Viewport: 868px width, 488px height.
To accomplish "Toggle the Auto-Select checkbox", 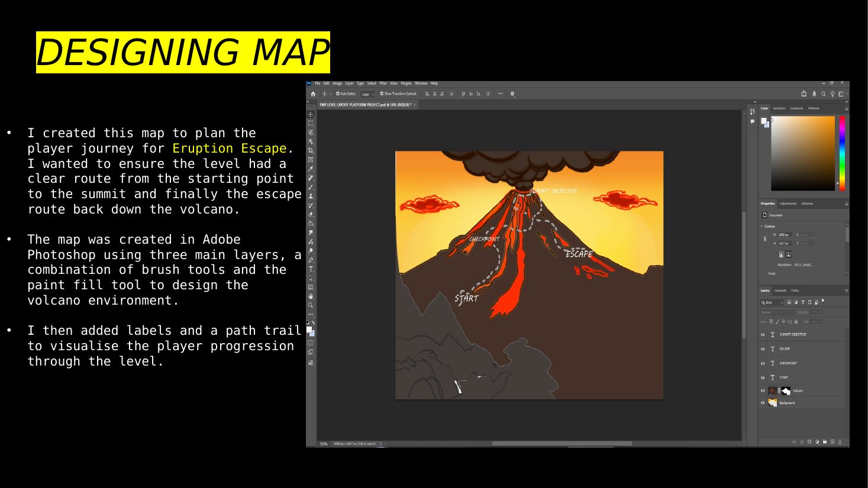I will pyautogui.click(x=338, y=93).
